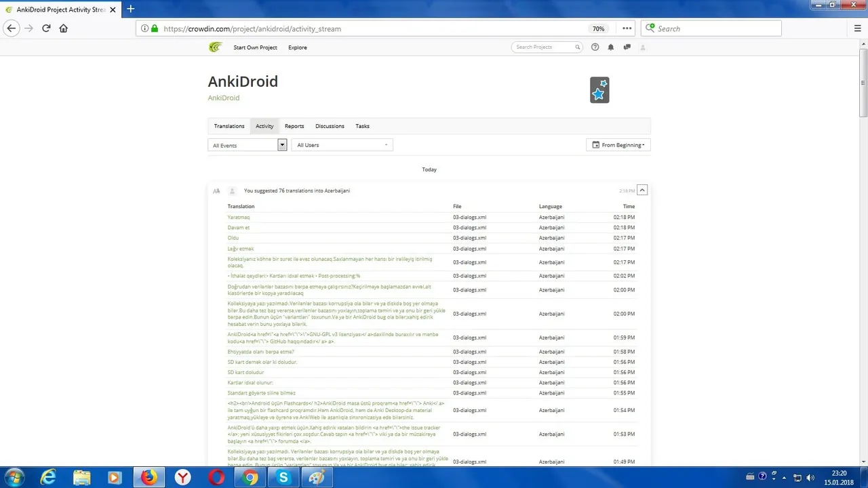Open the media player taskbar icon
Screen dimensions: 868x488
[115, 478]
